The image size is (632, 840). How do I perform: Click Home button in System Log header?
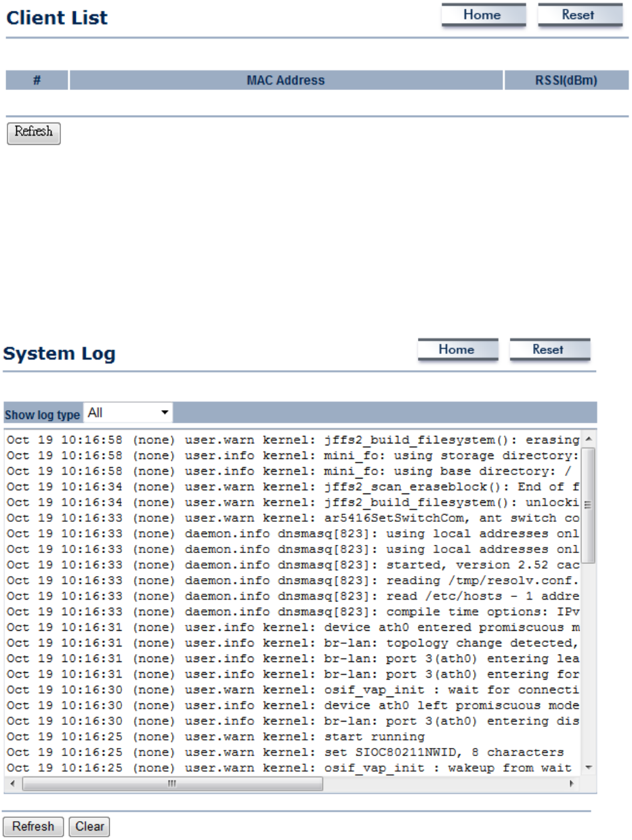pos(457,350)
